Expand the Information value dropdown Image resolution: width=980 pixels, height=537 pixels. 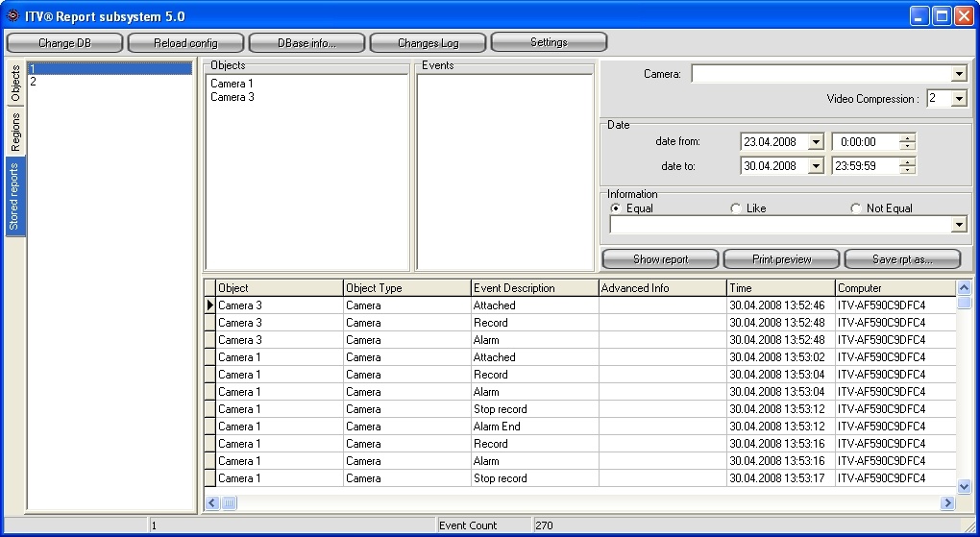pos(959,225)
